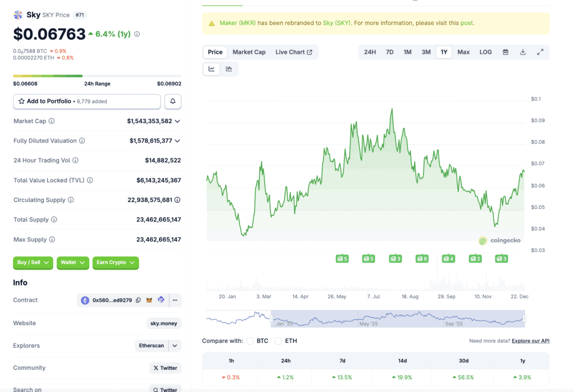Select the line chart view icon
The width and height of the screenshot is (574, 392).
(x=212, y=69)
